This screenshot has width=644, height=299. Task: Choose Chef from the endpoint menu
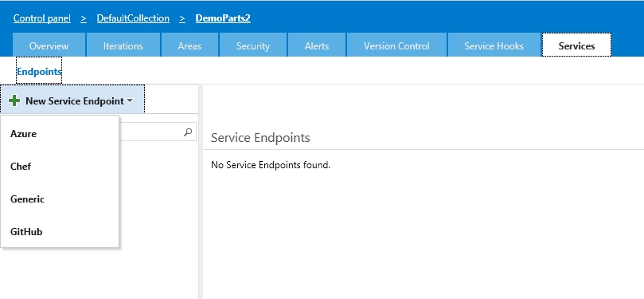(60, 167)
